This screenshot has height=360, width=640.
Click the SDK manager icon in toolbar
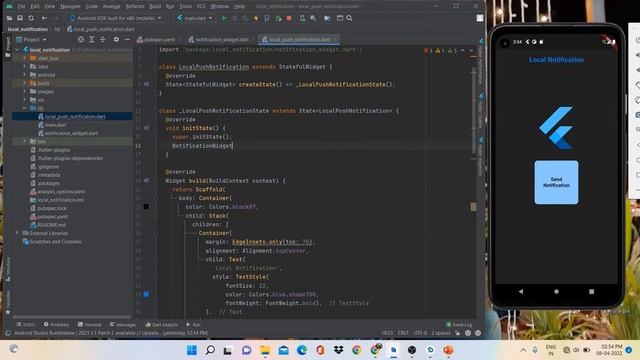point(313,18)
